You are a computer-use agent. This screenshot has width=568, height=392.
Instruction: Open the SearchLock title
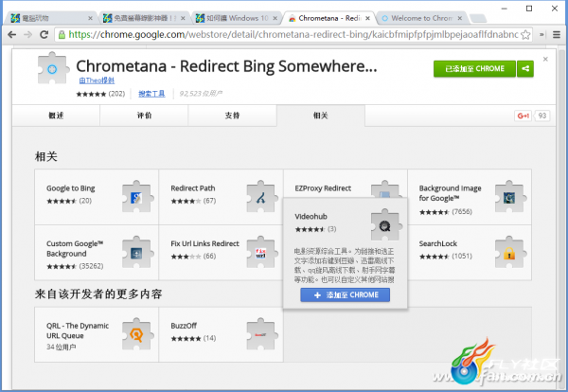(438, 244)
